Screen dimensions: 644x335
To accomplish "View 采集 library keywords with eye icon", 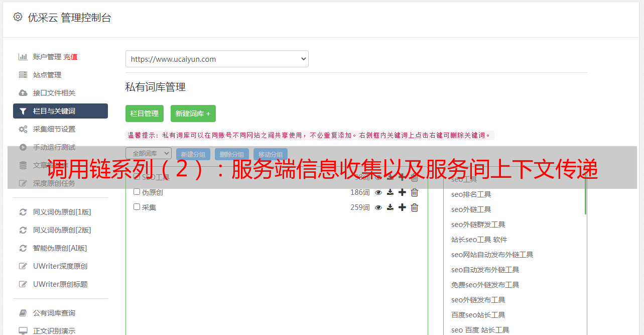I will pos(378,207).
